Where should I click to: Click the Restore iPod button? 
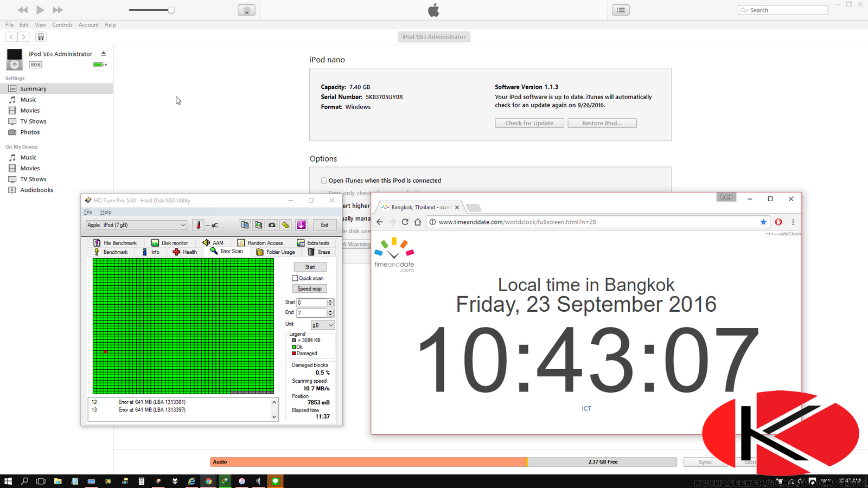click(x=602, y=123)
